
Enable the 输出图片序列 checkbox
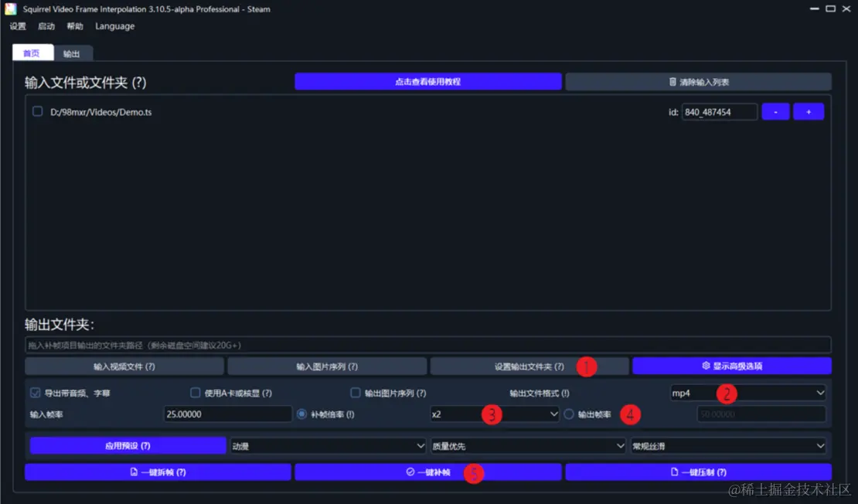pyautogui.click(x=356, y=393)
